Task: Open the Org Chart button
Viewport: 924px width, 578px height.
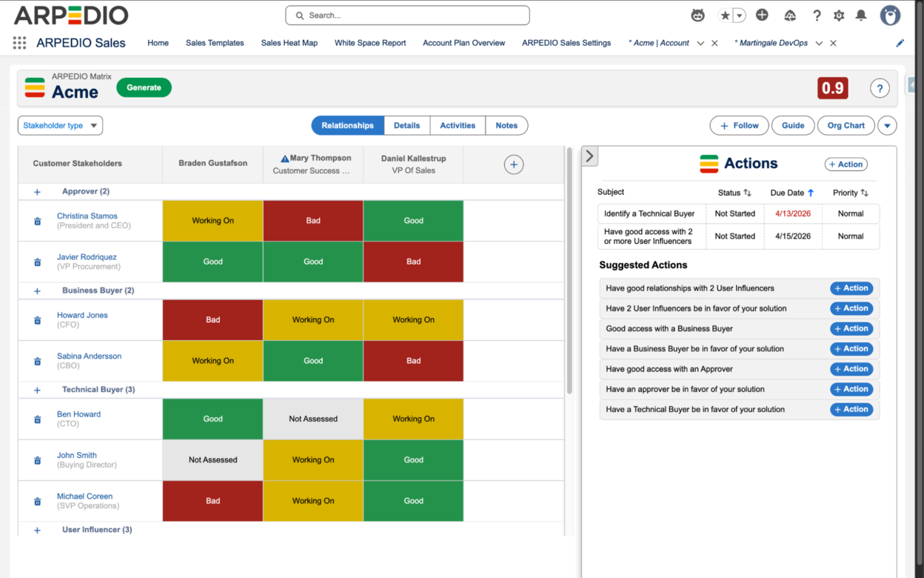Action: click(846, 126)
